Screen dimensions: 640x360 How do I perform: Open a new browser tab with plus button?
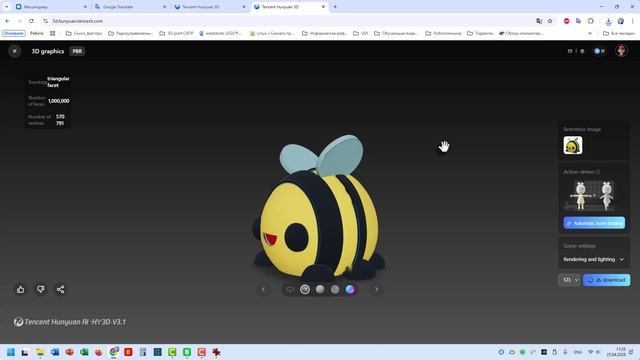(335, 7)
